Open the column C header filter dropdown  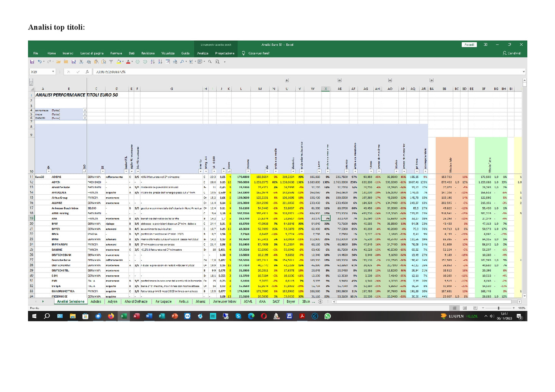103,171
